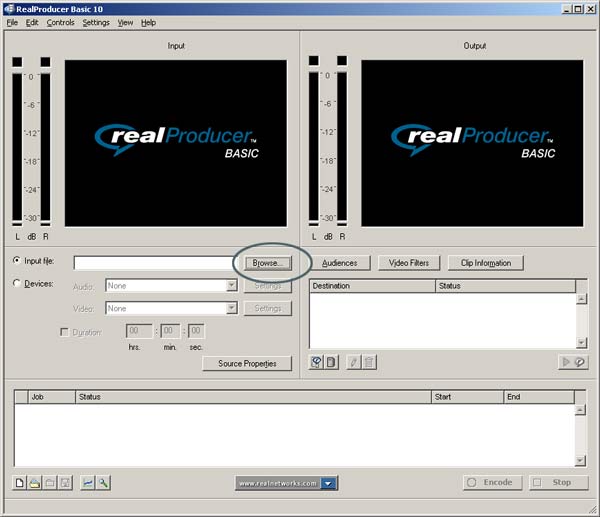600x517 pixels.
Task: Open the Edit menu
Action: 32,23
